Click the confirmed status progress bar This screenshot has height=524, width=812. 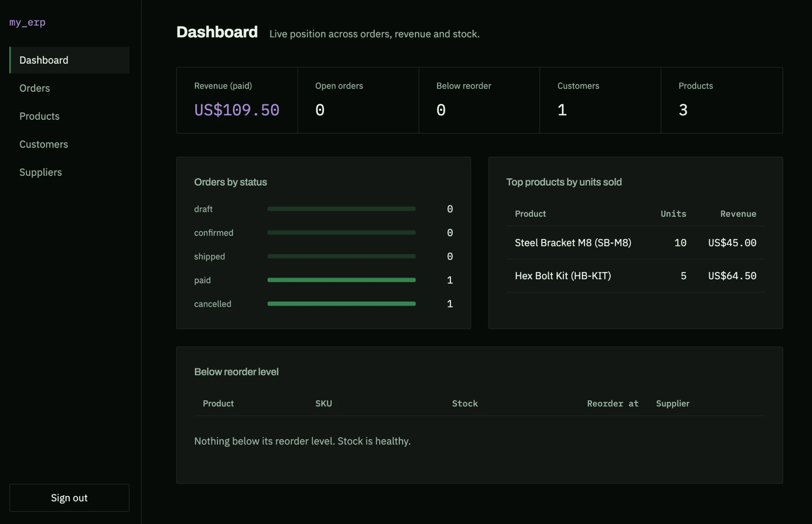coord(341,233)
